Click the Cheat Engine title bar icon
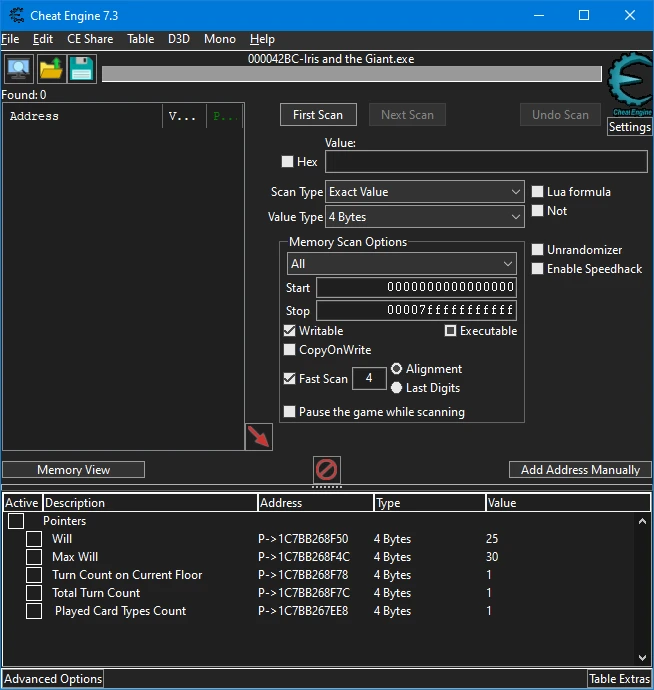This screenshot has width=654, height=690. [x=15, y=15]
